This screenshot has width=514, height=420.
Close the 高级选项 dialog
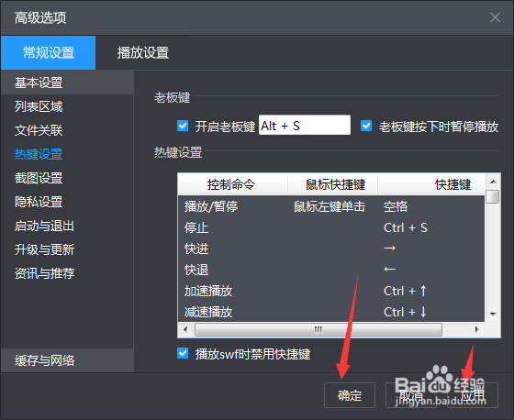point(495,17)
